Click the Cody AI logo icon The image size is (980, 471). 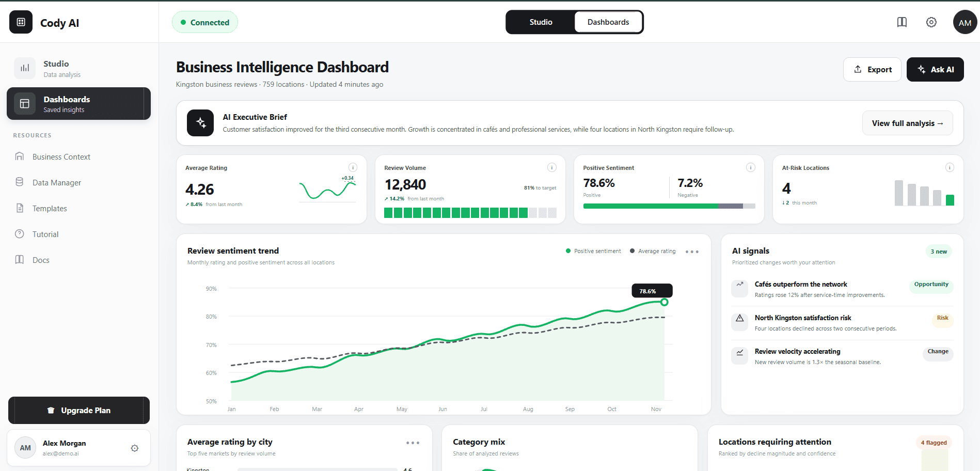21,22
